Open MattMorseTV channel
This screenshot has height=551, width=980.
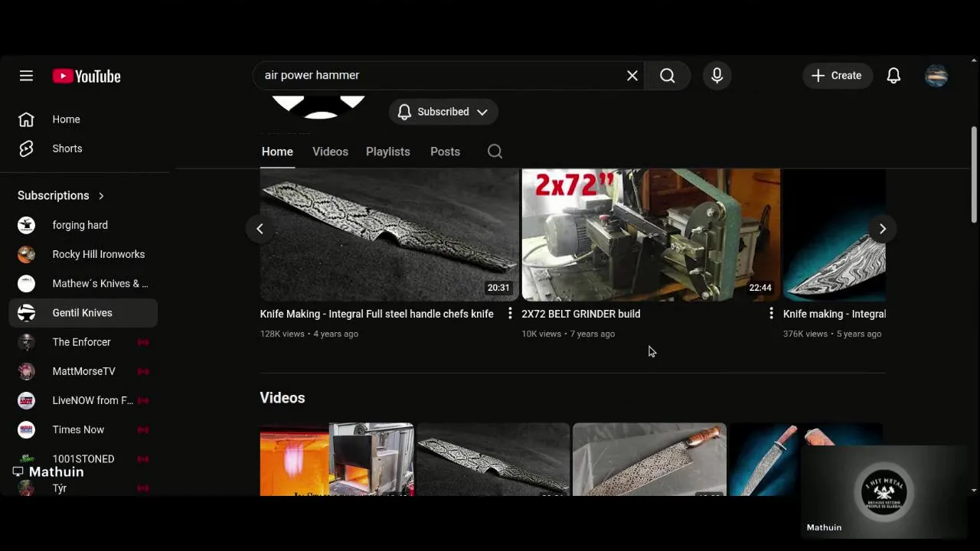[83, 370]
